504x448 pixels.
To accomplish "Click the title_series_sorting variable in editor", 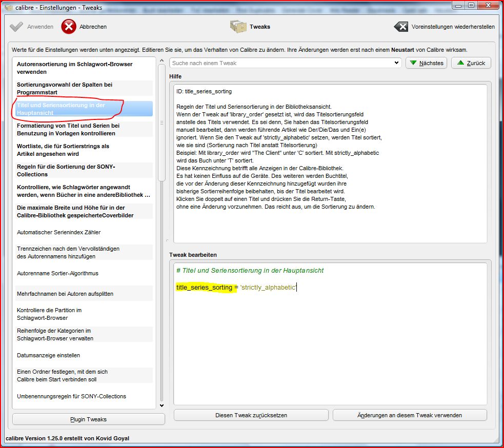I will click(204, 288).
